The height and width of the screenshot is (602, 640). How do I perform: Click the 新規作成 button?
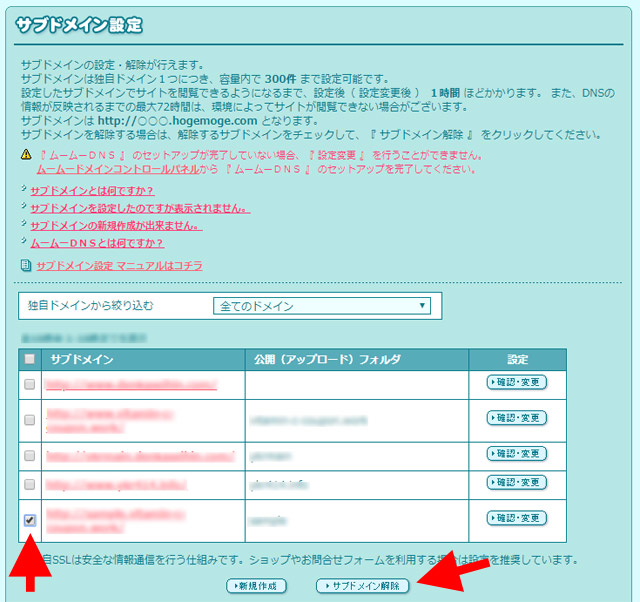pyautogui.click(x=257, y=585)
